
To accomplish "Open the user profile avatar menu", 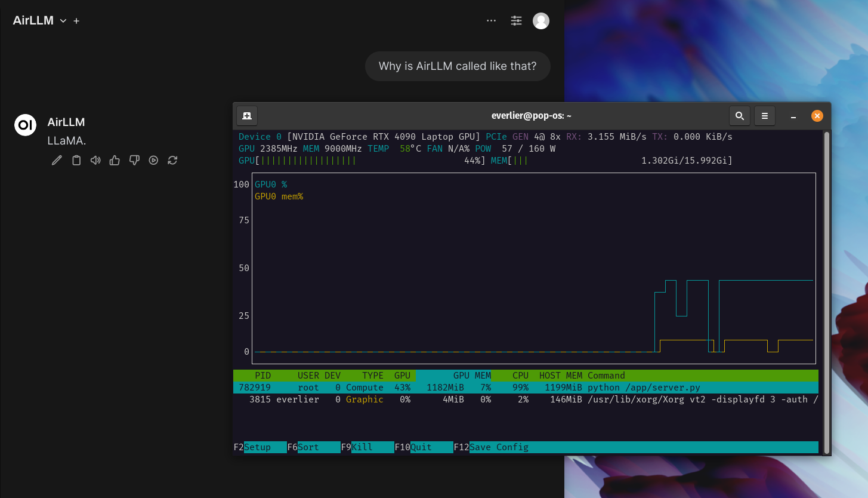I will (541, 21).
